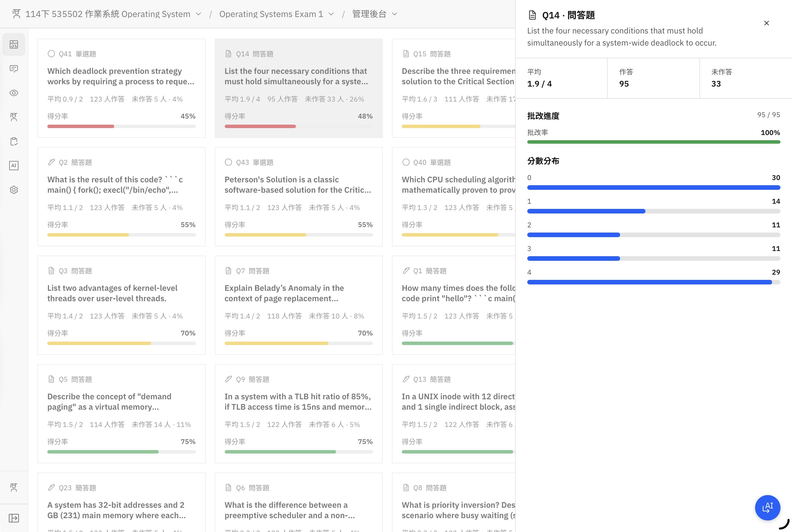Click the Q6 preemptive scheduler question text
Image resolution: width=792 pixels, height=532 pixels.
(x=290, y=510)
